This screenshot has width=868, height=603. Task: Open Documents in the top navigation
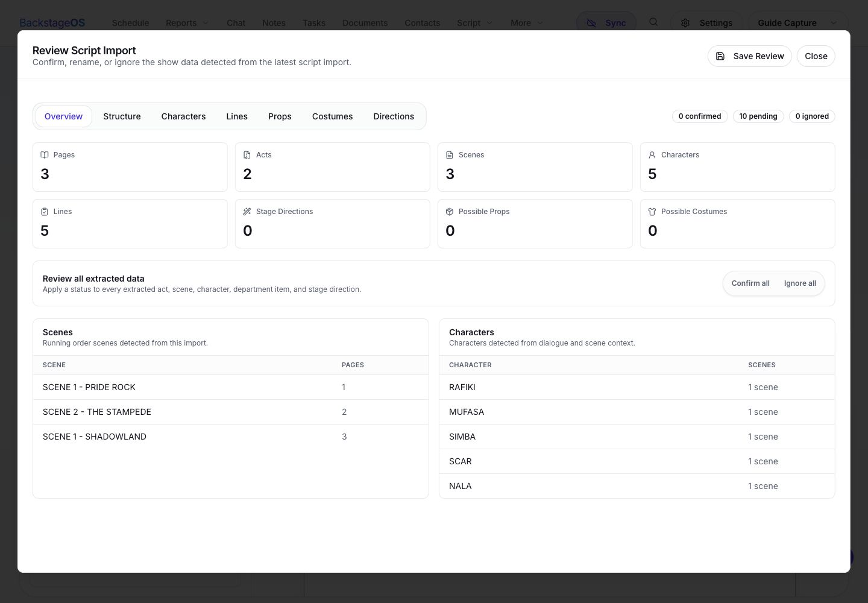point(365,23)
